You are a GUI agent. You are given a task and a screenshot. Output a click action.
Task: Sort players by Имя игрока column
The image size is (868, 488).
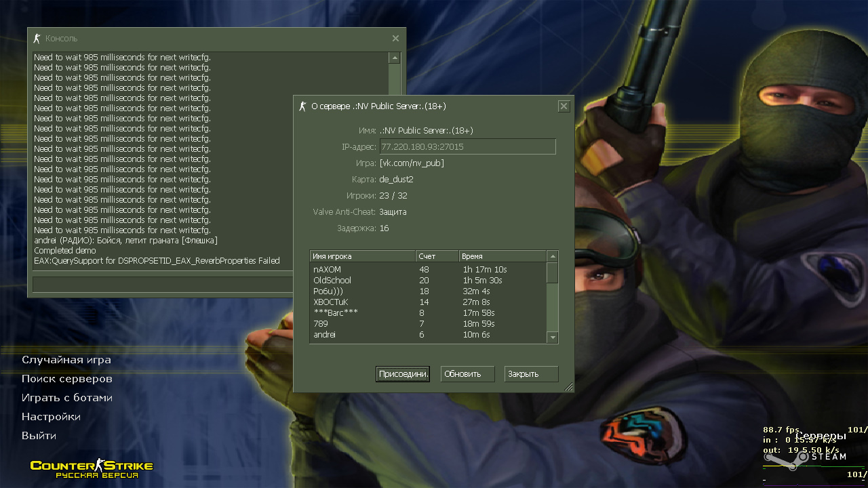pos(363,256)
